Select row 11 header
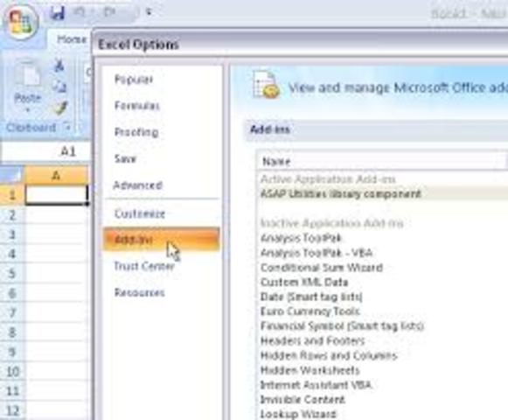This screenshot has height=420, width=508. [12, 391]
